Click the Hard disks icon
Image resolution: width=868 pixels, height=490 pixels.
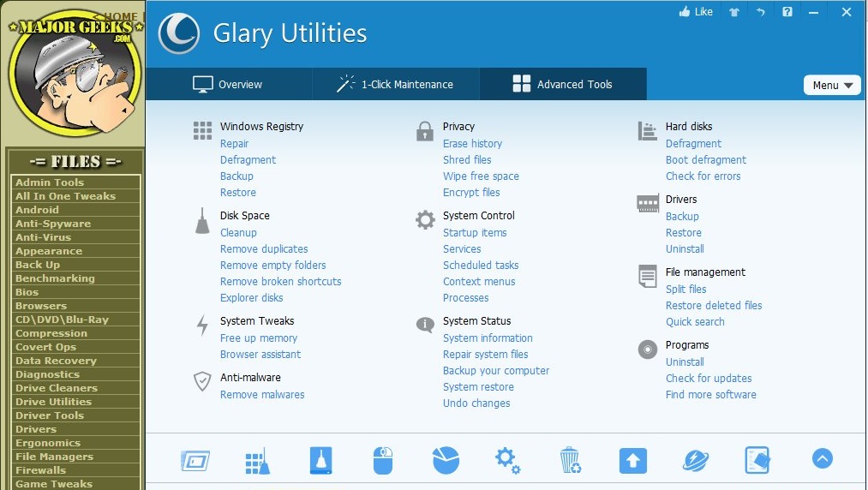pos(647,131)
